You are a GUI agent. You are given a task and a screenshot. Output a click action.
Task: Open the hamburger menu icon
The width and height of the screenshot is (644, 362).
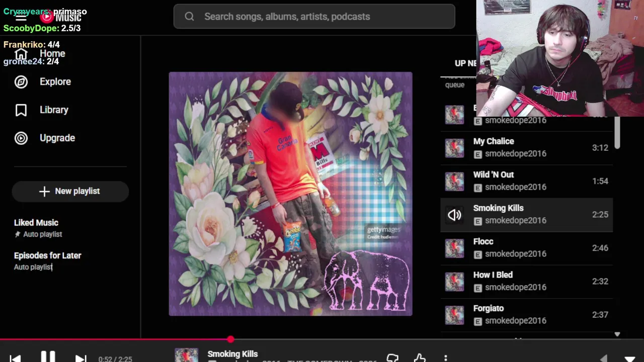coord(21,18)
